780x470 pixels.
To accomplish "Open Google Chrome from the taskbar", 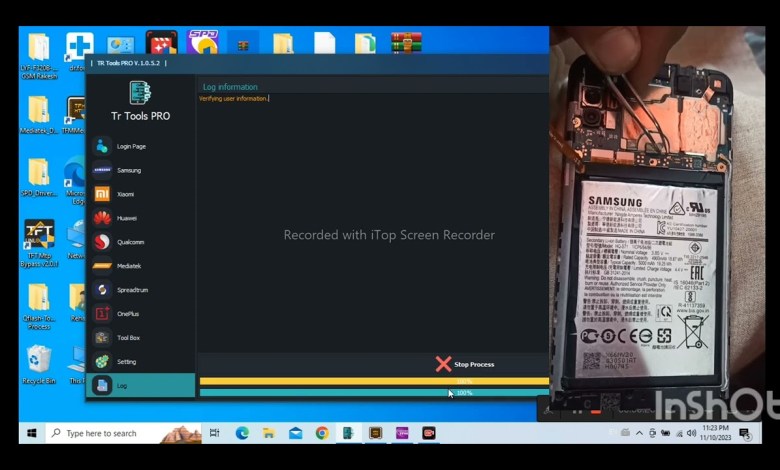I will 322,433.
